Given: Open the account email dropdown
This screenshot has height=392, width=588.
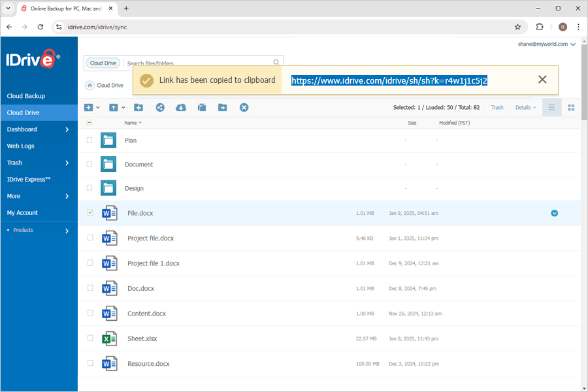Looking at the screenshot, I should point(573,44).
